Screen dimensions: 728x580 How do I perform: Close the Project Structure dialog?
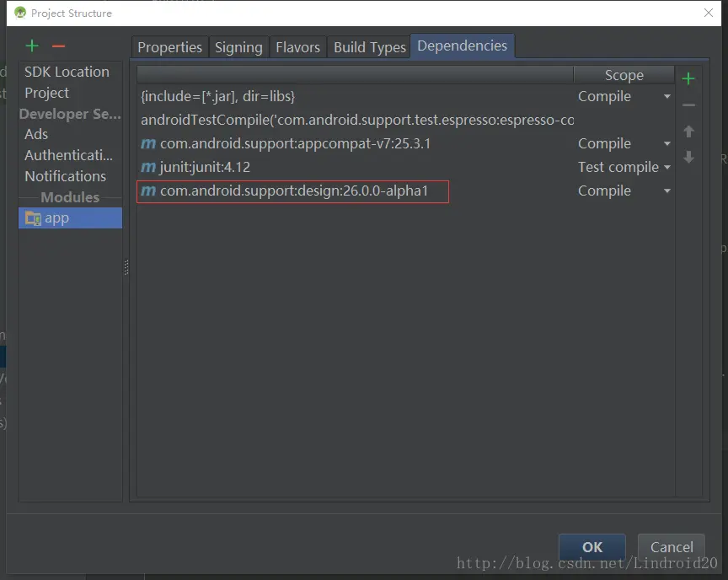tap(709, 13)
